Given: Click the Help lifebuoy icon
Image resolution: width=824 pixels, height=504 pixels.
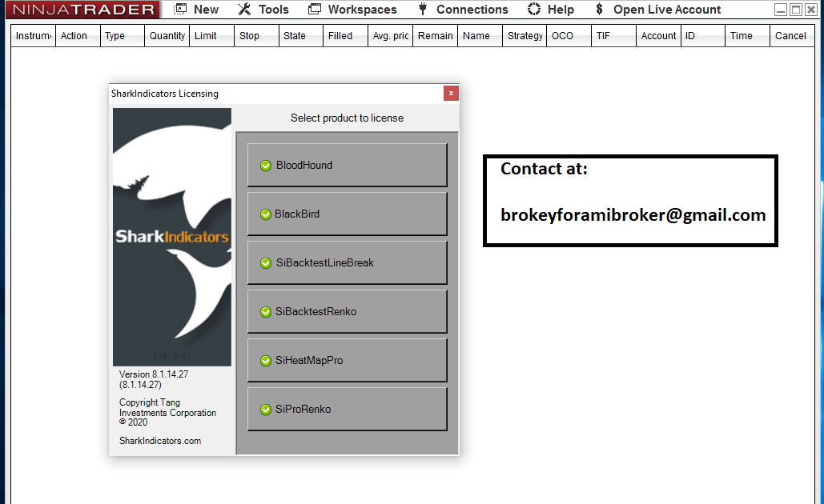Looking at the screenshot, I should (x=534, y=9).
